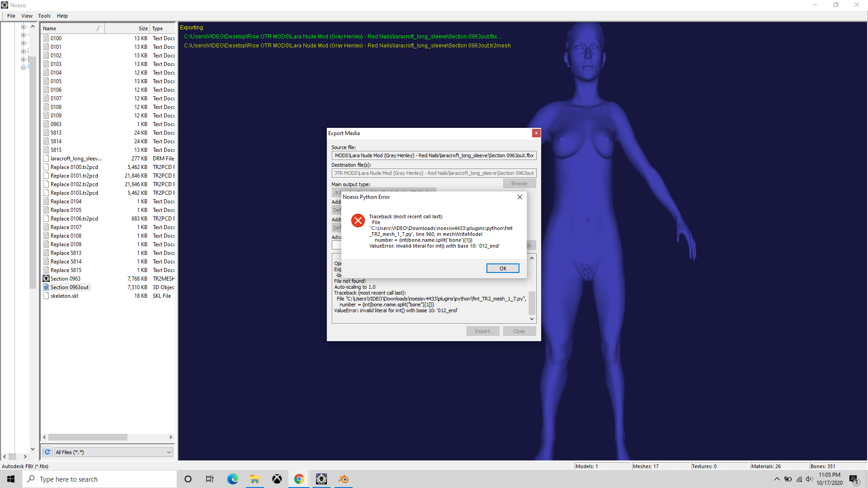Click the file list scroll right arrow

click(x=170, y=437)
